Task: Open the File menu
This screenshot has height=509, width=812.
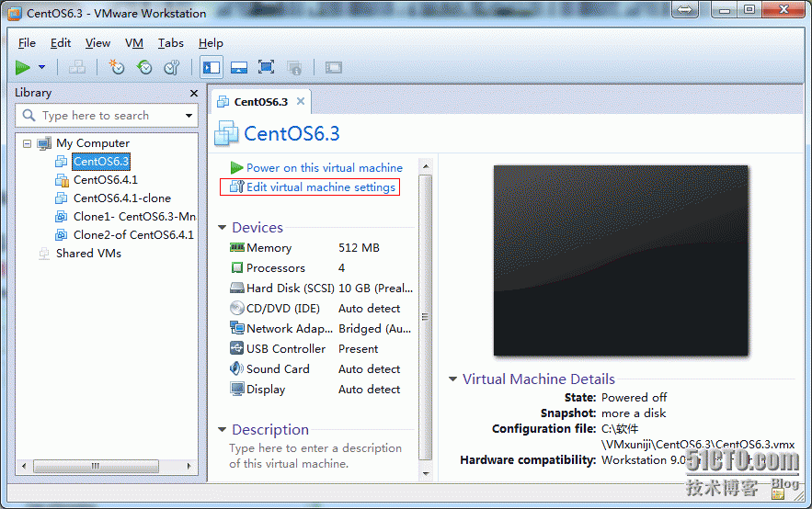Action: pos(27,43)
